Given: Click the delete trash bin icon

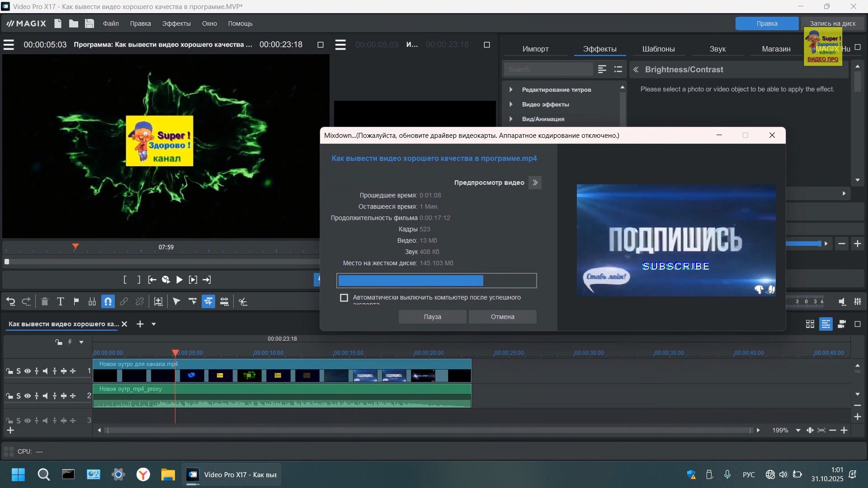Looking at the screenshot, I should 44,302.
